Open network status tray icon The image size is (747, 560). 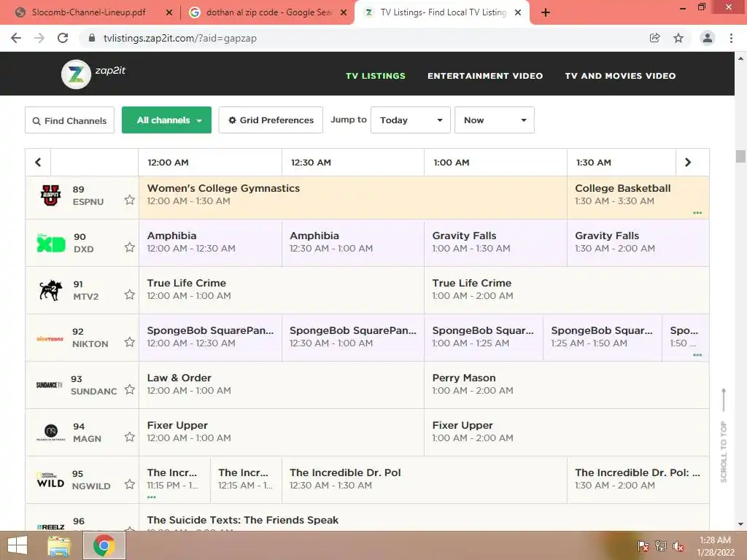click(x=661, y=546)
